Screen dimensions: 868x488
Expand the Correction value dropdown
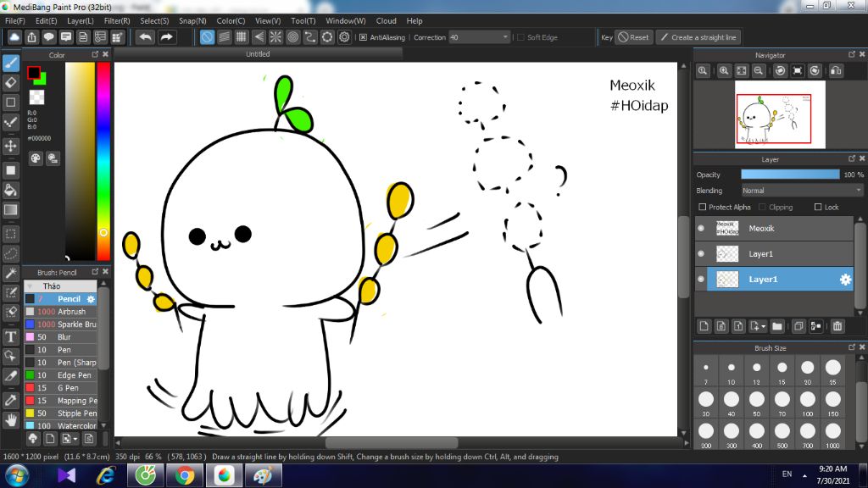(x=506, y=37)
